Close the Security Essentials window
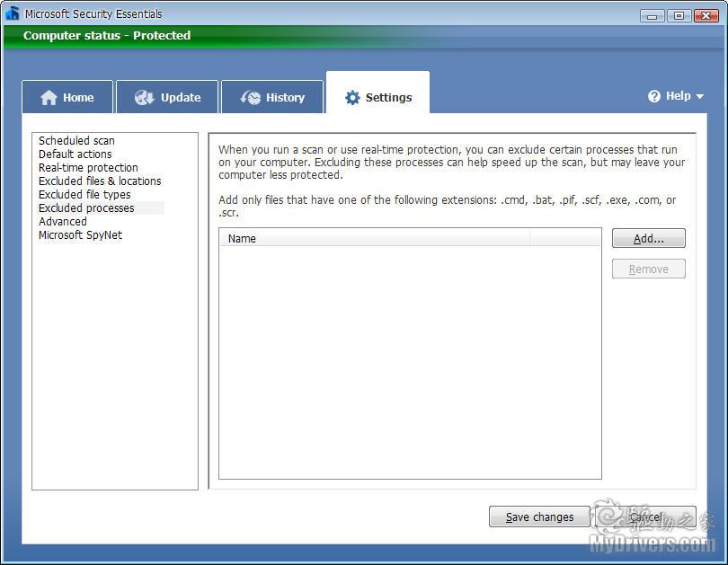This screenshot has width=728, height=565. click(x=706, y=16)
